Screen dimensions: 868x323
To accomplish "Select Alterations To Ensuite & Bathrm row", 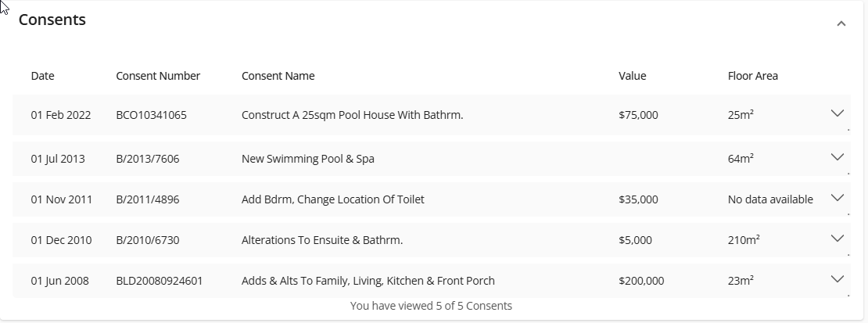I will pyautogui.click(x=431, y=240).
